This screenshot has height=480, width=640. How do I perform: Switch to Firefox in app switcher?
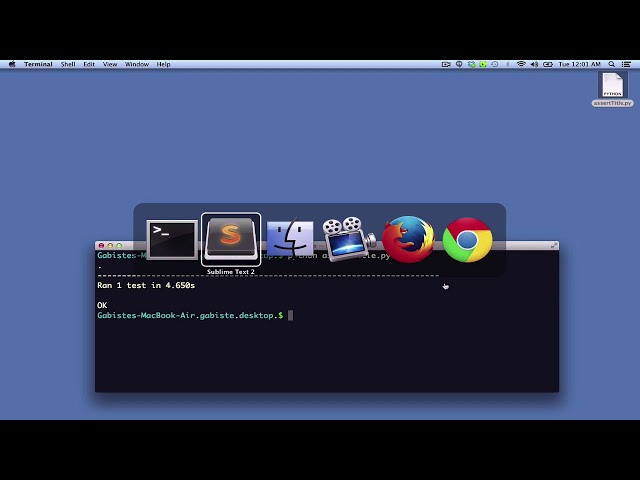(x=408, y=240)
